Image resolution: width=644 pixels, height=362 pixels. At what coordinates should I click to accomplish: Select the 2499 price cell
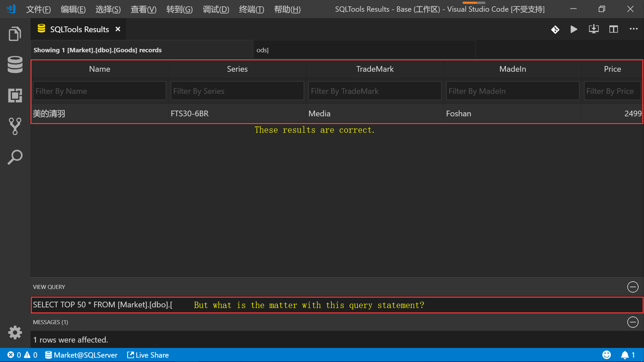tap(612, 114)
